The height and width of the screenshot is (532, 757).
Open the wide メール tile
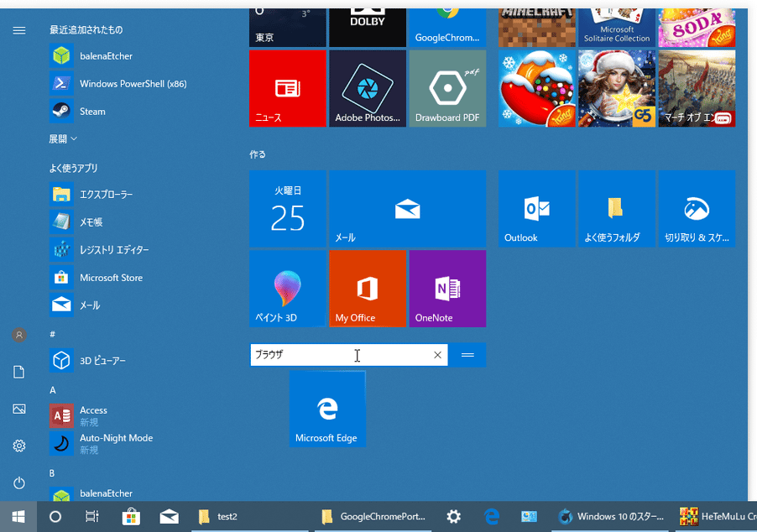coord(408,209)
